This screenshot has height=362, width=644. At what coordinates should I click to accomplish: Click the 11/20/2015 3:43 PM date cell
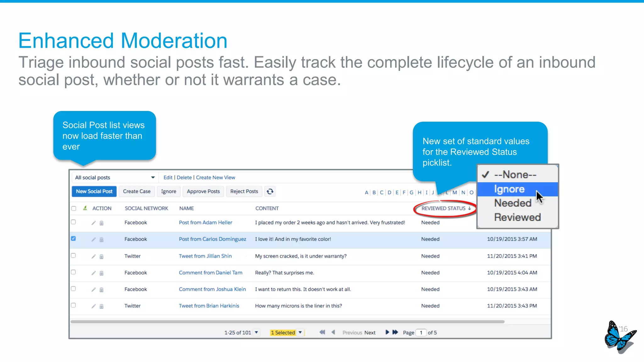point(512,306)
